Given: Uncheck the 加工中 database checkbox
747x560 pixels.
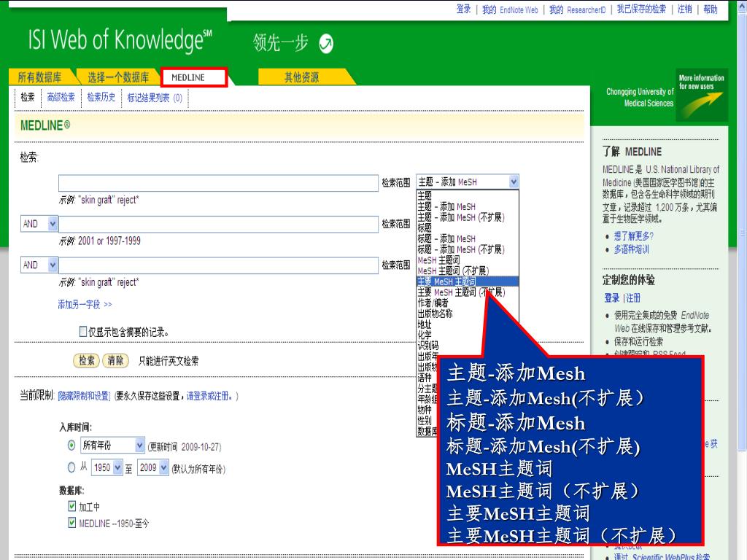Looking at the screenshot, I should pyautogui.click(x=72, y=506).
